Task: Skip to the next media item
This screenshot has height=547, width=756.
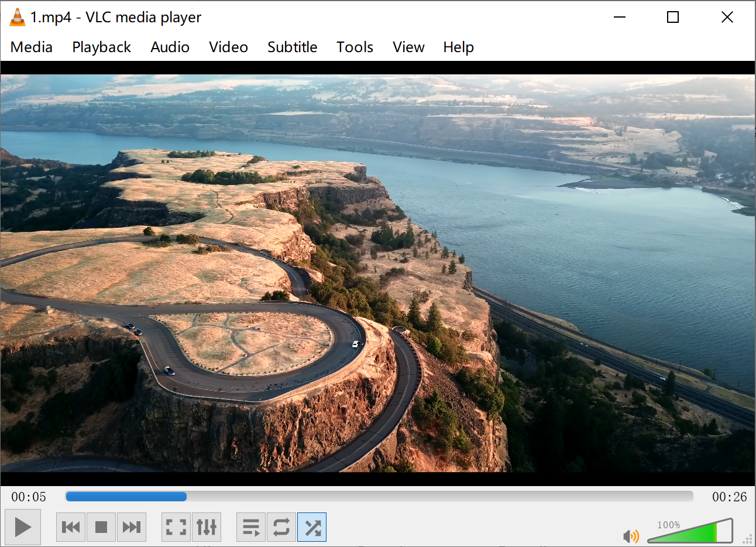Action: (132, 527)
